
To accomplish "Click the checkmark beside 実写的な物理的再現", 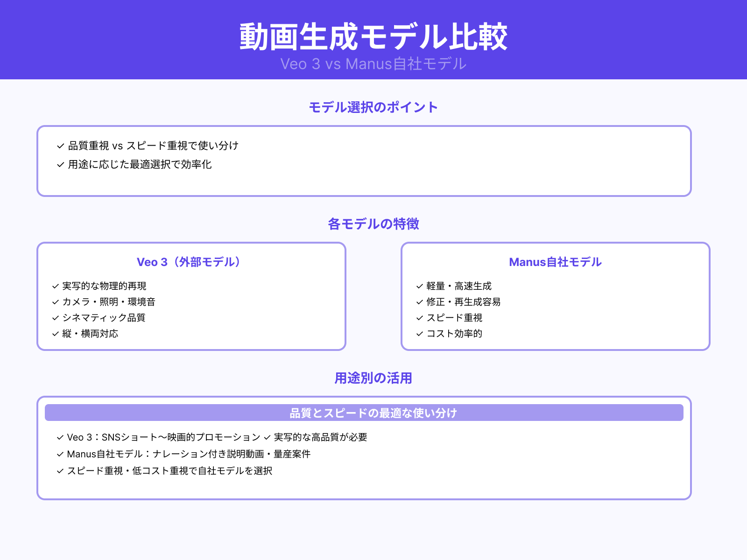I will (55, 285).
